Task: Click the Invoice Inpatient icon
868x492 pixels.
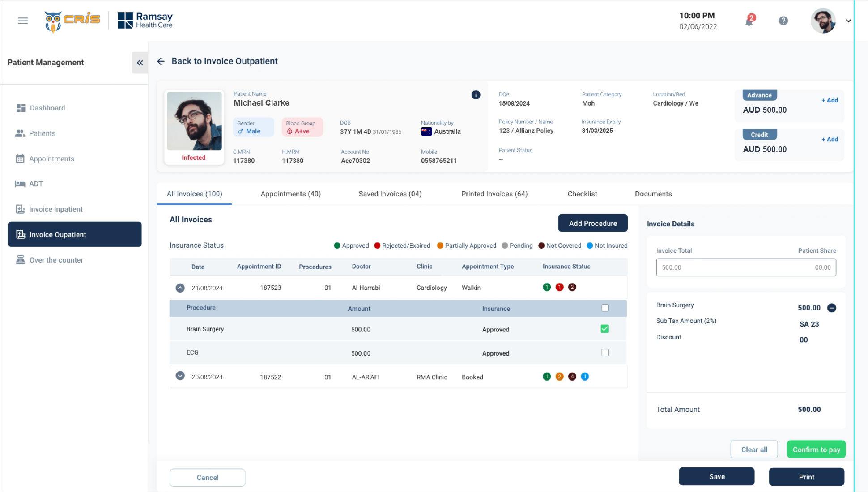Action: [x=20, y=209]
